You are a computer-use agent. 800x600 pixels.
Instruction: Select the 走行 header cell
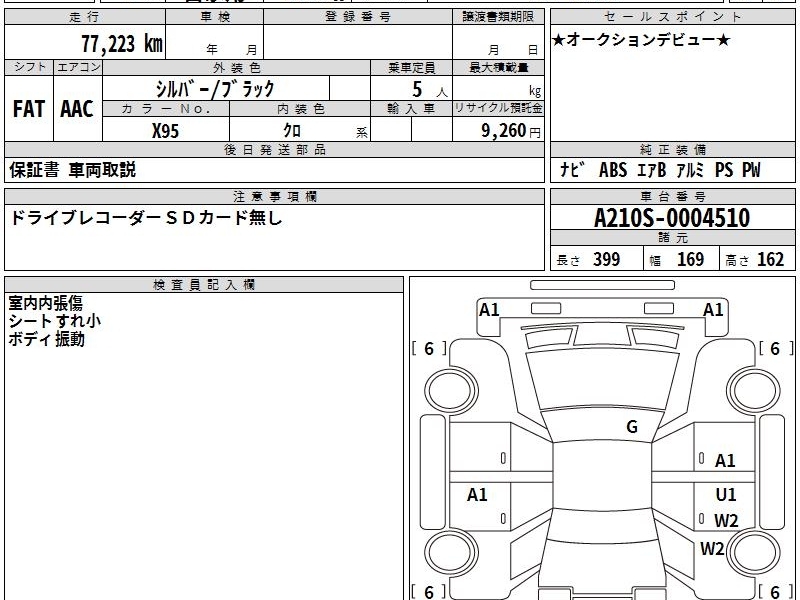tap(85, 17)
